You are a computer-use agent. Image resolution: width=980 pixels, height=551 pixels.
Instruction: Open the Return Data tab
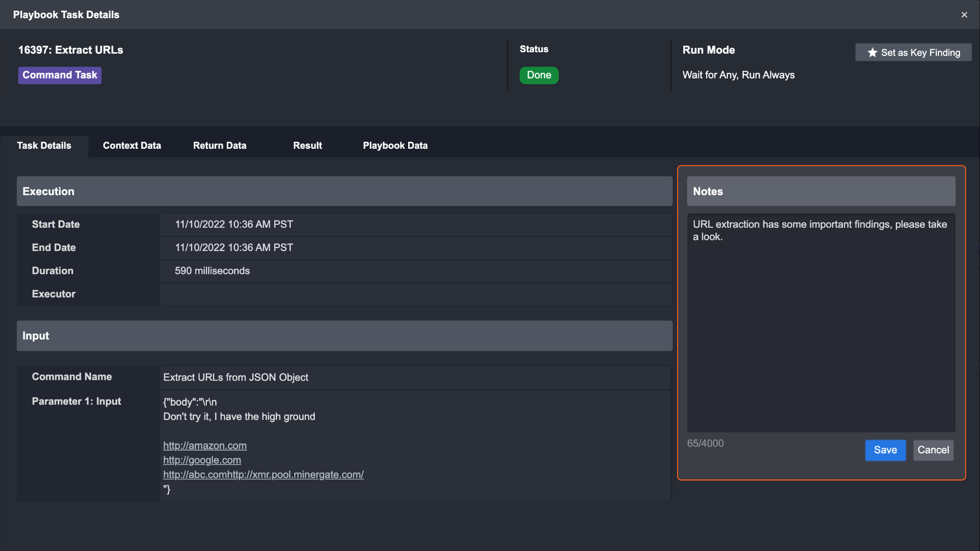(220, 145)
